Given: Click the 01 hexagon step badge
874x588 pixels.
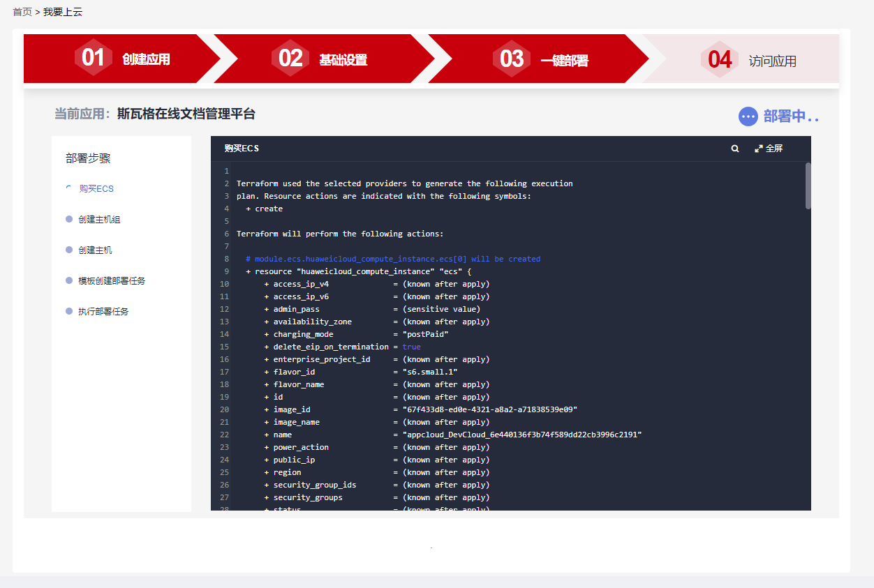Looking at the screenshot, I should click(93, 58).
